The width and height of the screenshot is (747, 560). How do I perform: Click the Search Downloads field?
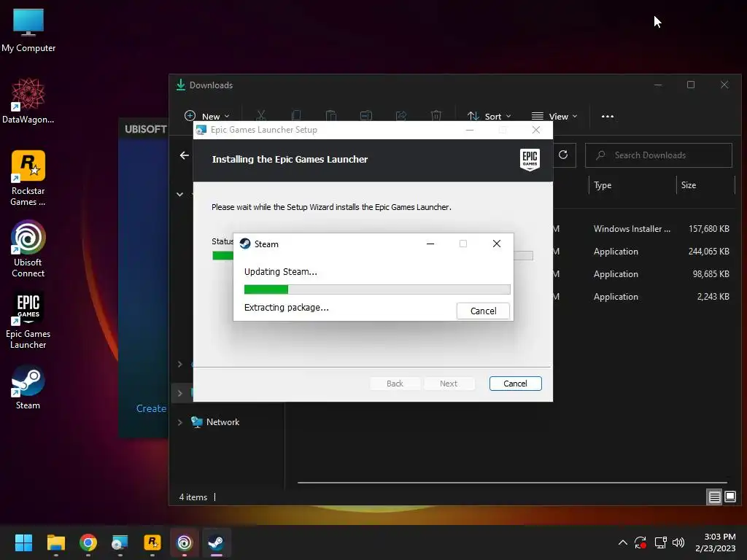coord(659,155)
